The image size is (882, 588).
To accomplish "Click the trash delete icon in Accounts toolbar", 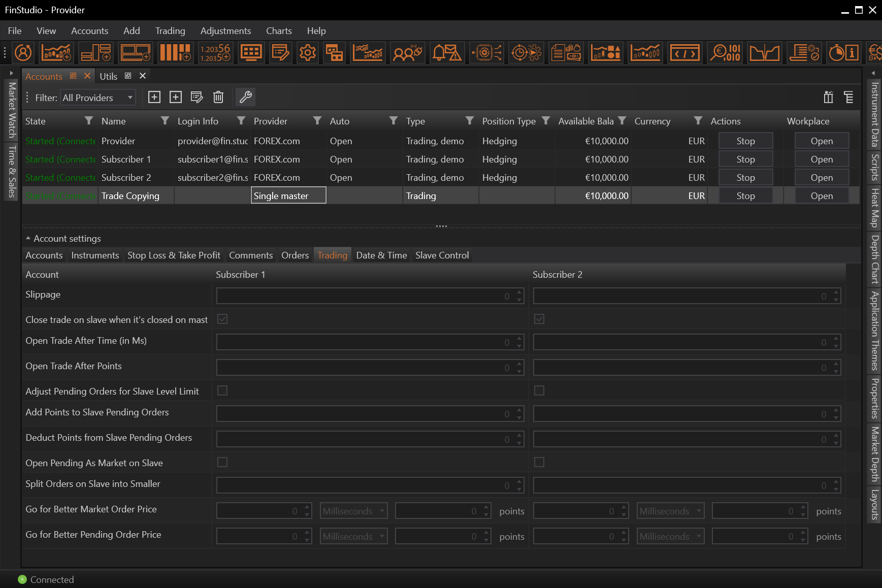I will point(218,97).
